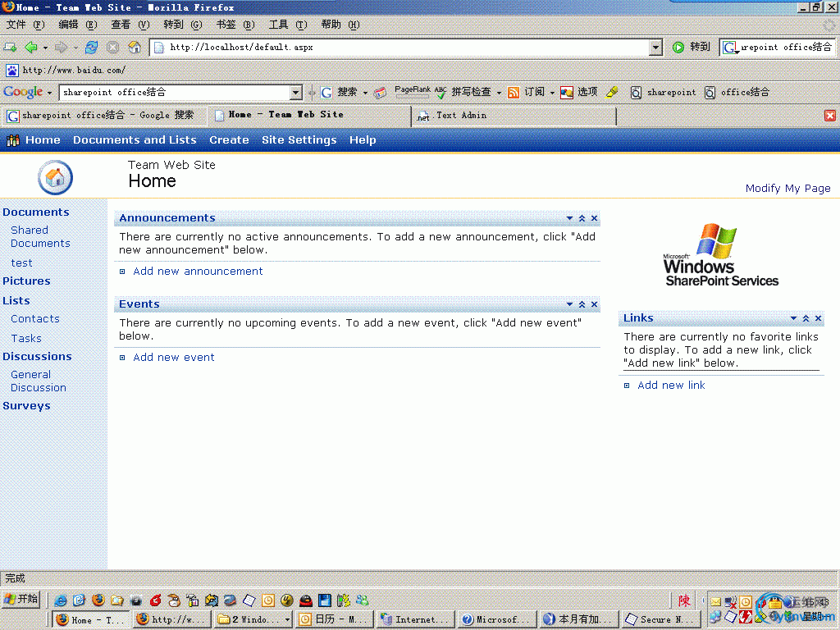This screenshot has height=630, width=840.
Task: Click the Forward arrow button
Action: click(61, 47)
